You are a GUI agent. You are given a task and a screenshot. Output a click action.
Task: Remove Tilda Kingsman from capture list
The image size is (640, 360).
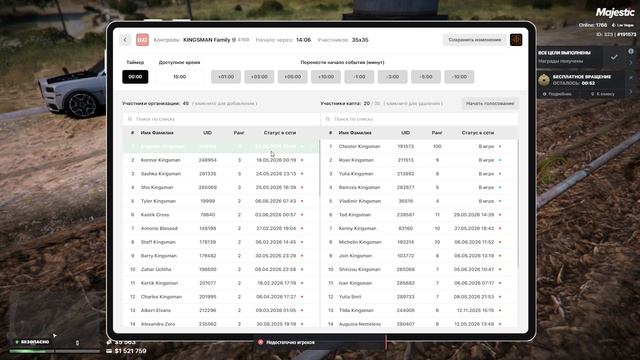click(419, 311)
